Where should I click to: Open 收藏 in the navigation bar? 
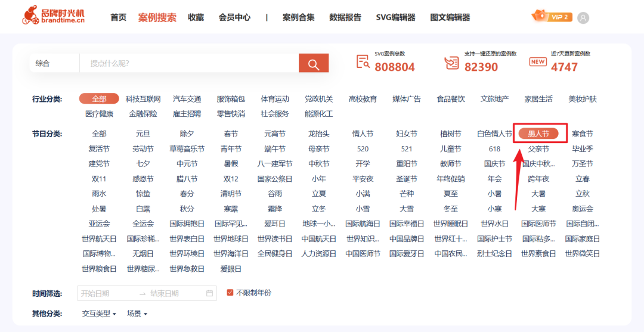tap(196, 17)
